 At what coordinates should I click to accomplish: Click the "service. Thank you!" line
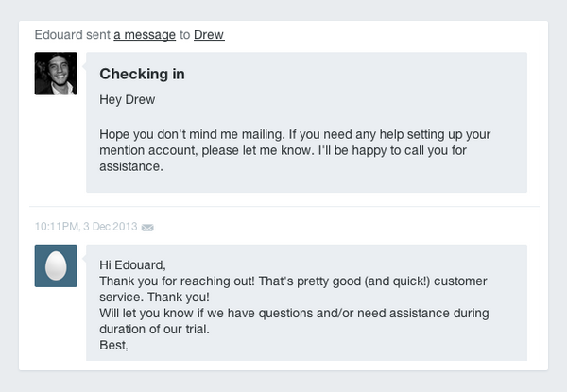coord(154,297)
